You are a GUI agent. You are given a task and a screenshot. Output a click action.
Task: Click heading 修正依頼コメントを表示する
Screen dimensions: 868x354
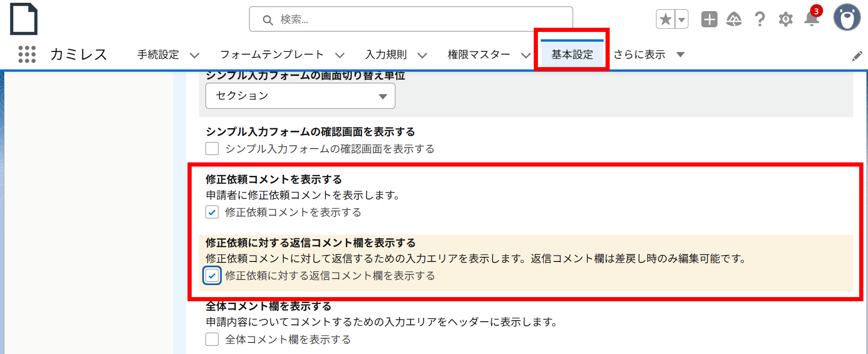click(274, 179)
